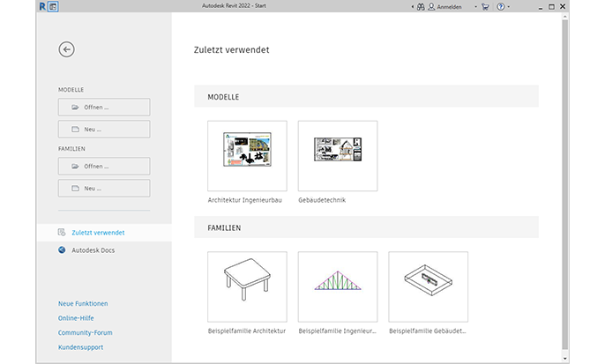Click Neu under FAMILIEN
Image resolution: width=605 pixels, height=364 pixels.
(104, 189)
